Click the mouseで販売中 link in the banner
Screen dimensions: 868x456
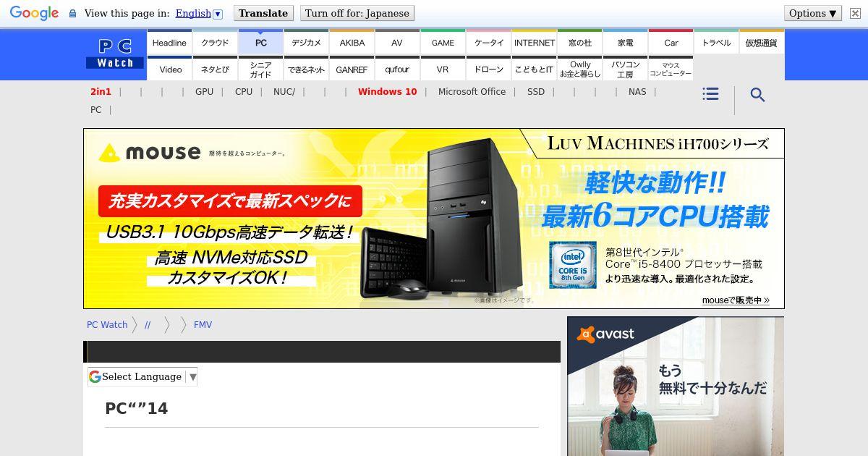pos(735,300)
